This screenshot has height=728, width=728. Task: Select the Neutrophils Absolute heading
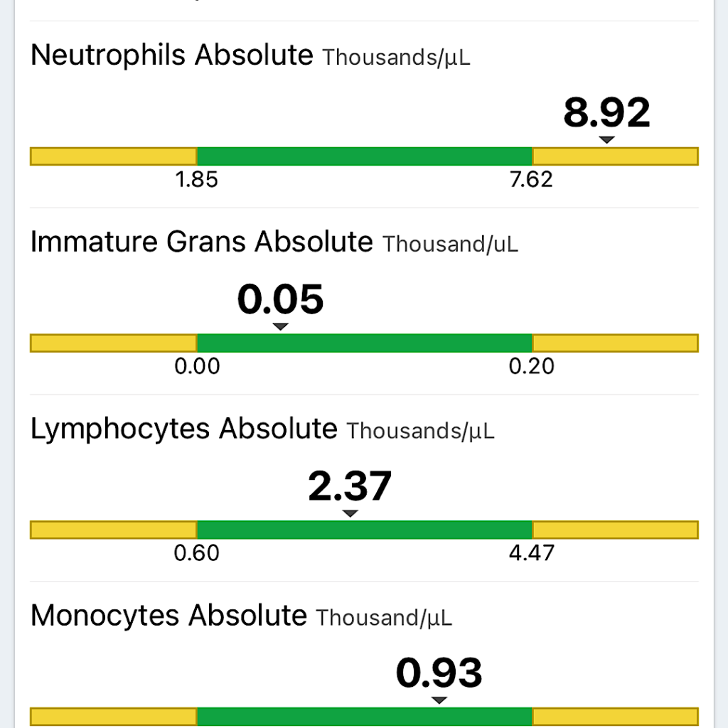pyautogui.click(x=171, y=55)
